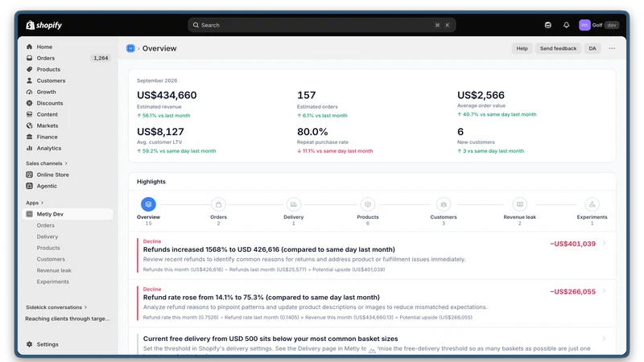The width and height of the screenshot is (644, 362).
Task: Click the Analytics bar chart icon
Action: pyautogui.click(x=30, y=148)
